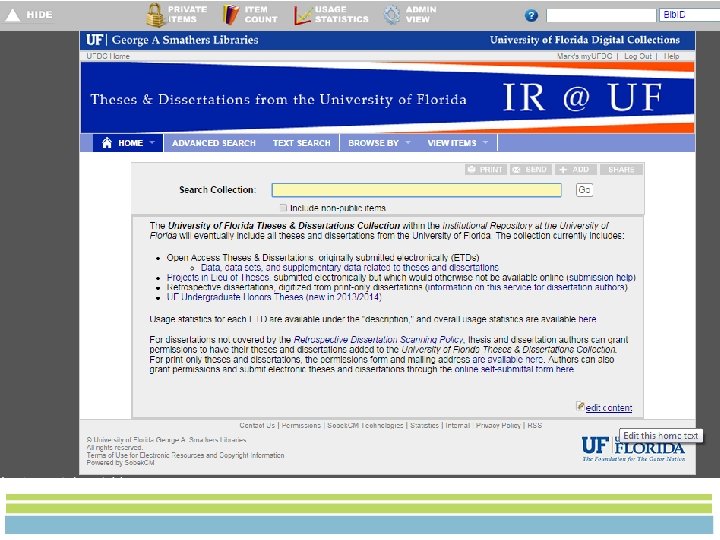Click the pencil icon beside edit content

580,406
